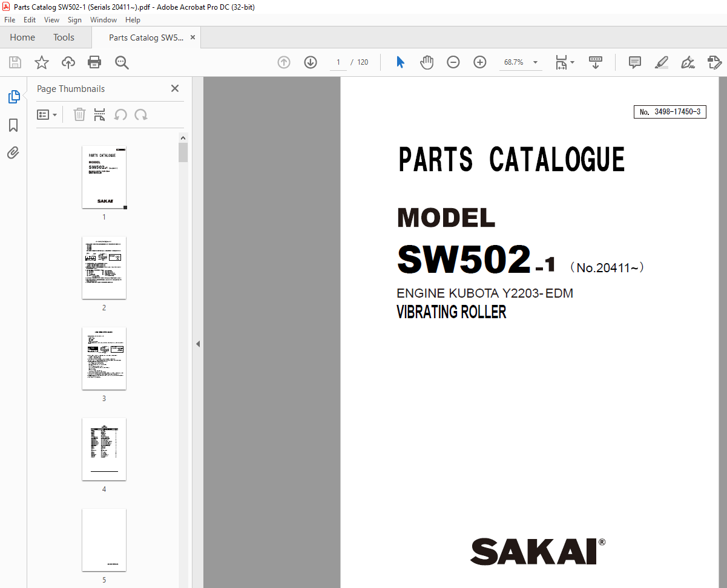727x588 pixels.
Task: Choose the Selection arrow tool
Action: (x=400, y=62)
